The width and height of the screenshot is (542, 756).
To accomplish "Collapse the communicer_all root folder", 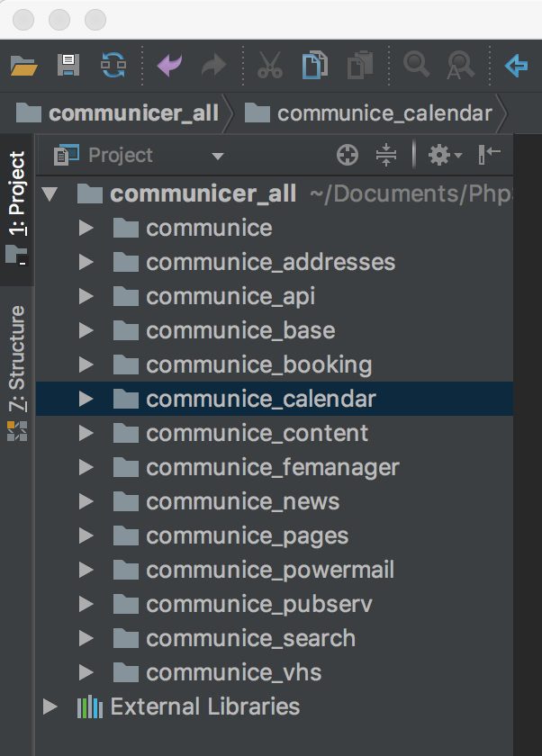I will point(50,193).
